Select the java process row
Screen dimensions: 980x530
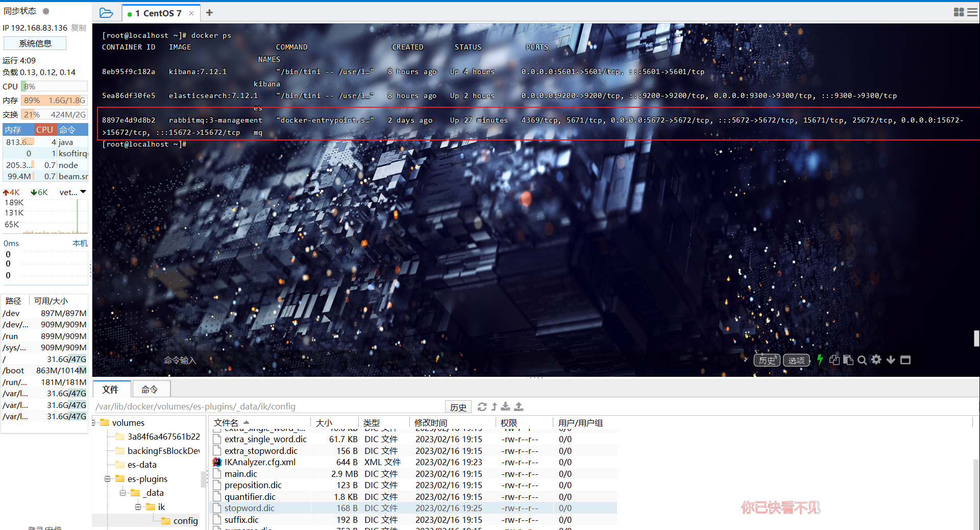46,142
